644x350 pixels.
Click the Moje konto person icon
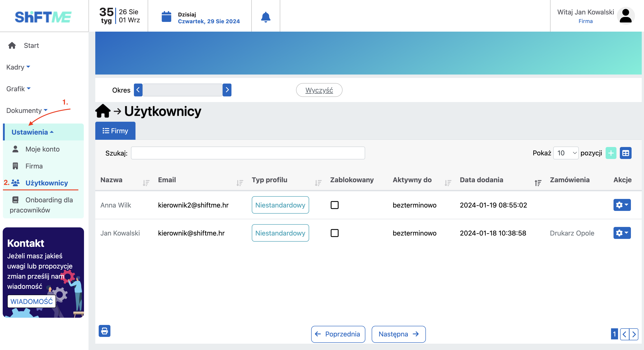[15, 149]
